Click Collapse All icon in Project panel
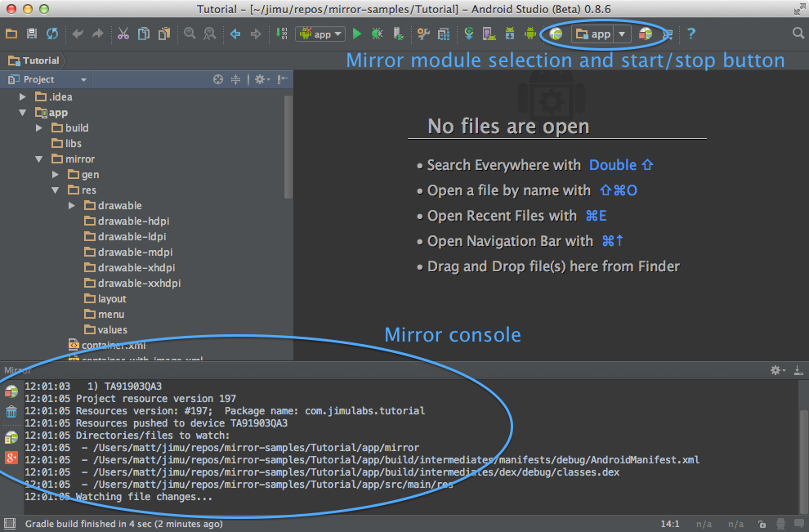Screen dimensions: 809x532 (236, 79)
